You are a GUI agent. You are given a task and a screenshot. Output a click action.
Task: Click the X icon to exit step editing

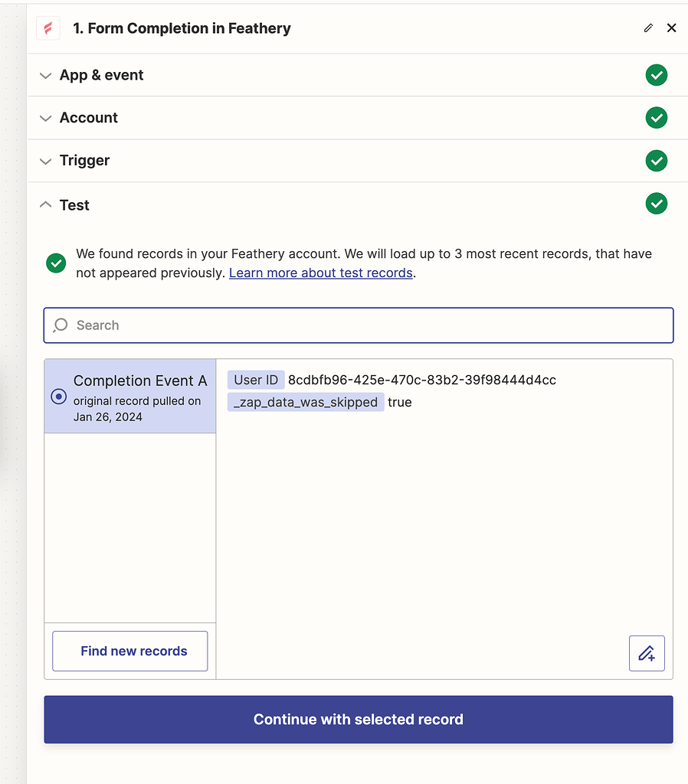pos(672,28)
